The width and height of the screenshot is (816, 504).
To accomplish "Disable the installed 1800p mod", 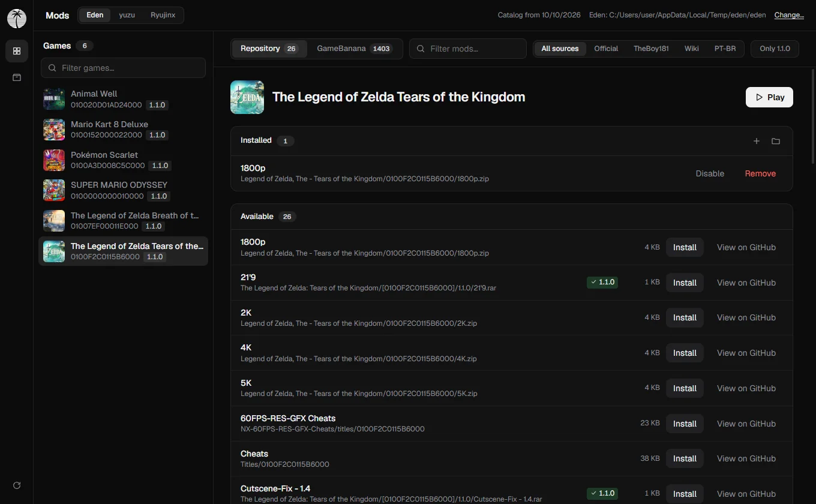I will coord(710,173).
